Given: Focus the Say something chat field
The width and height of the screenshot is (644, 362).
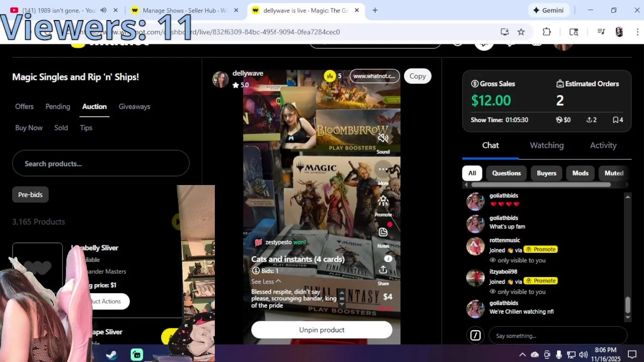Looking at the screenshot, I should tap(558, 335).
